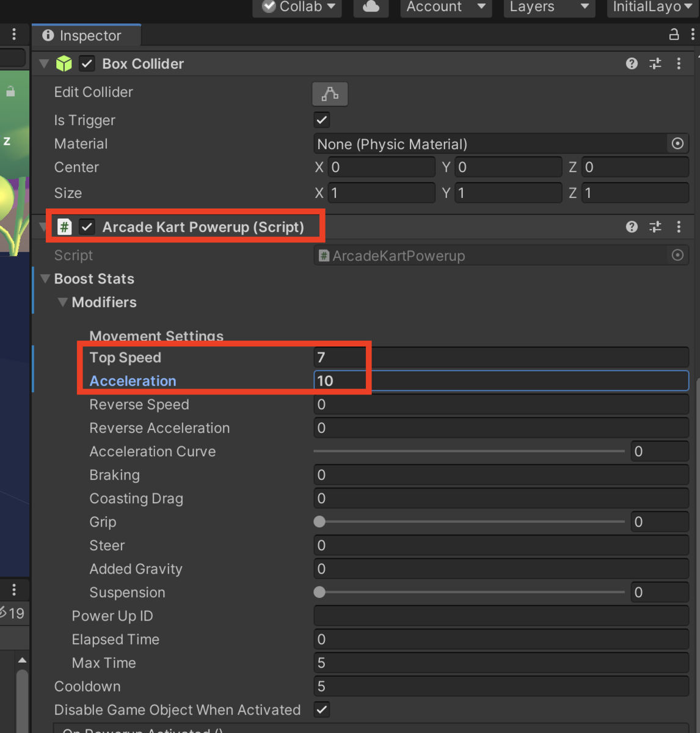The height and width of the screenshot is (733, 700).
Task: Open left panel options above the Inspector
Action: (x=14, y=35)
